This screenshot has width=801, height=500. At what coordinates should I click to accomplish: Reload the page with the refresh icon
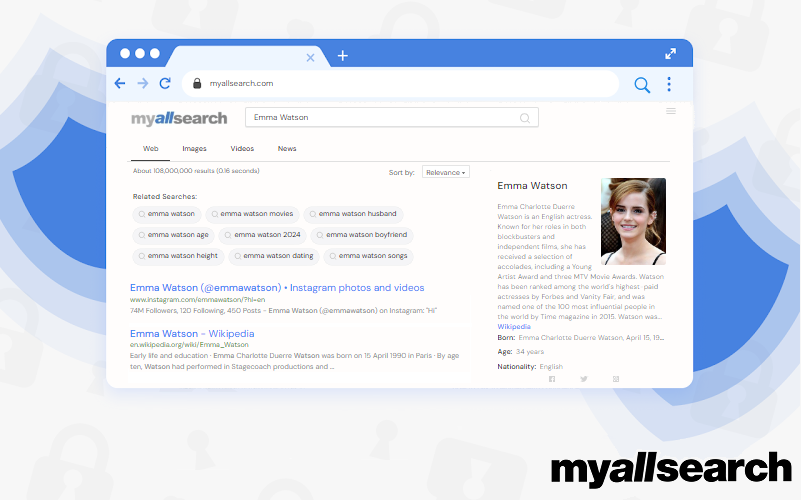click(165, 83)
